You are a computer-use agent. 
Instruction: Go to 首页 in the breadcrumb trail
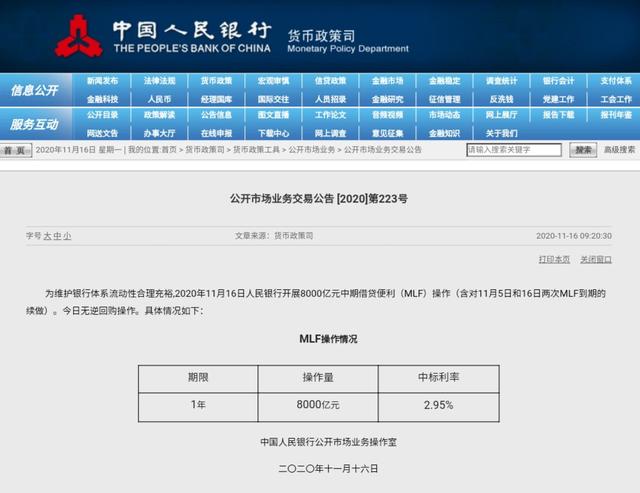click(x=169, y=150)
